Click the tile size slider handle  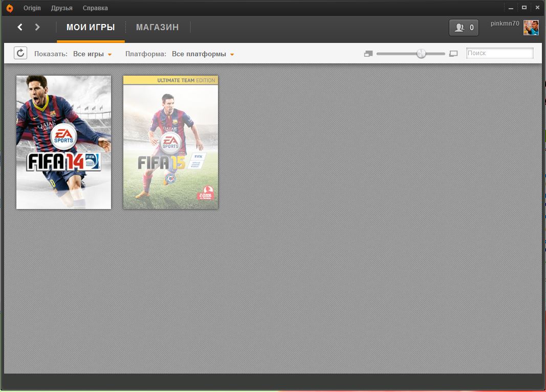coord(421,54)
